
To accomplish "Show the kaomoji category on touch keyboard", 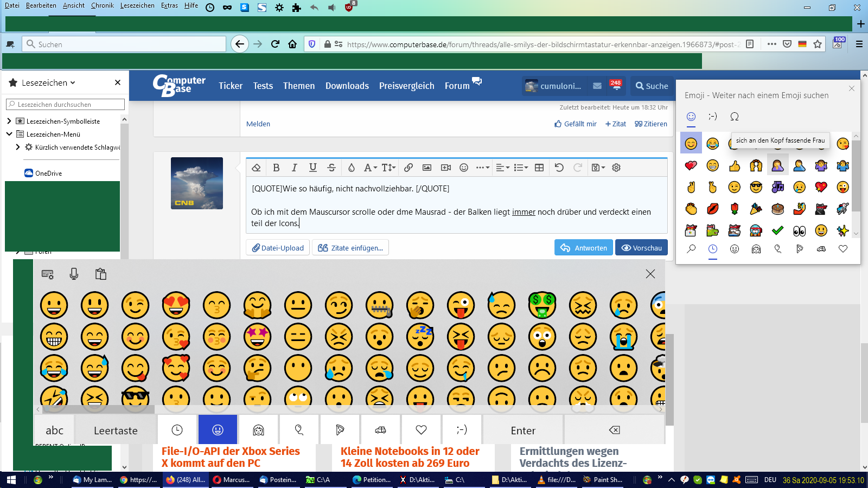I will (x=462, y=430).
